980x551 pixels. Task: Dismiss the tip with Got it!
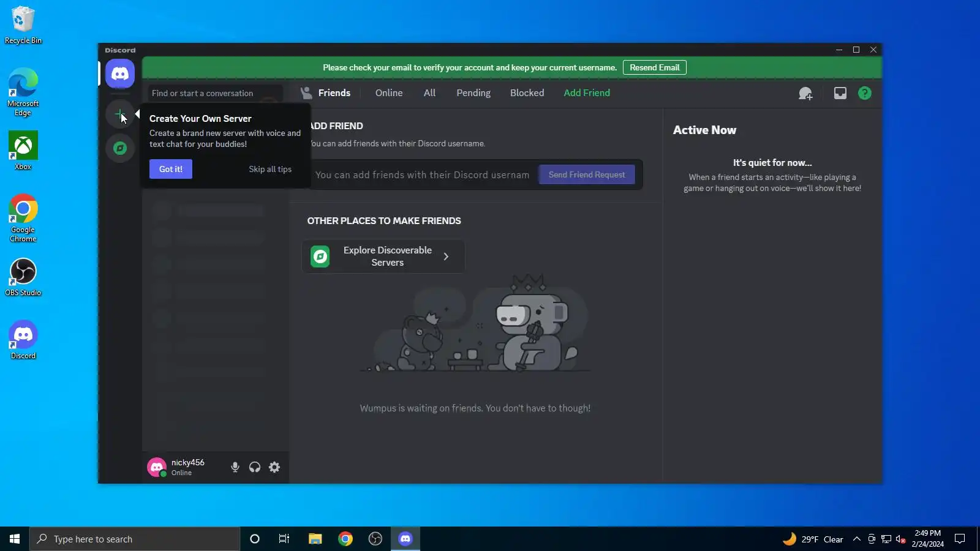click(x=171, y=169)
